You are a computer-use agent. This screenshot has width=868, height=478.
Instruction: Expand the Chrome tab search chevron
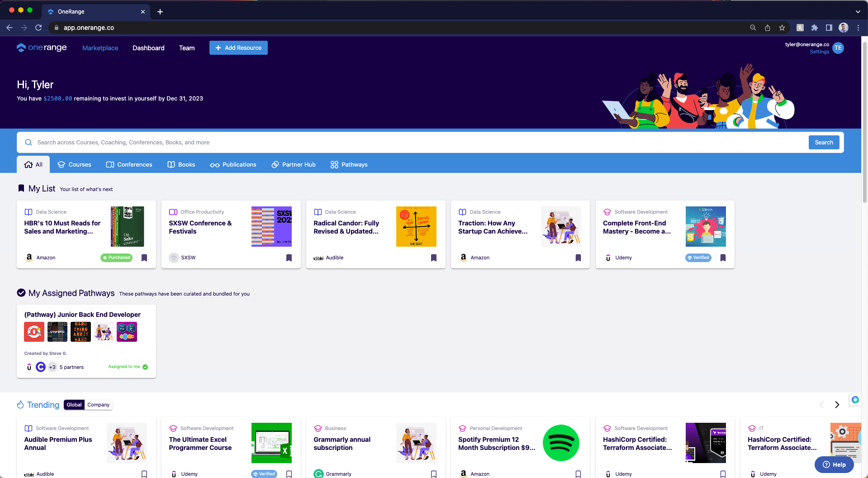858,12
